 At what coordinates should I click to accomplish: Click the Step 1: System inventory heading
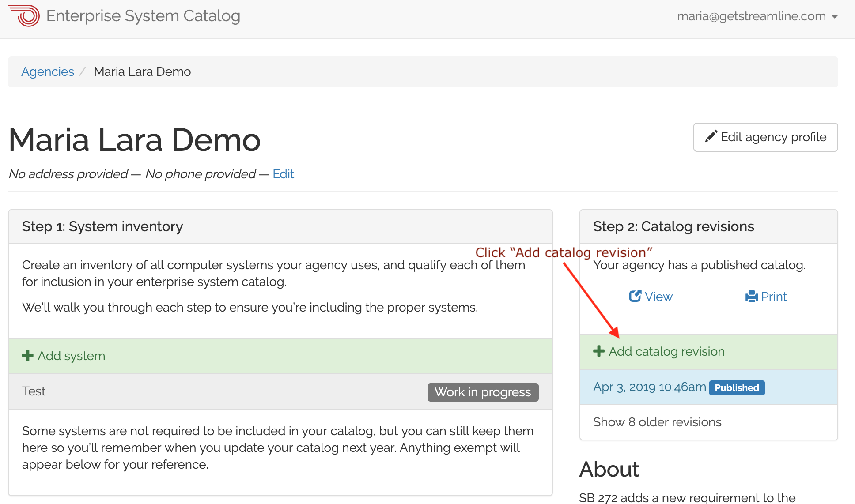pos(102,226)
